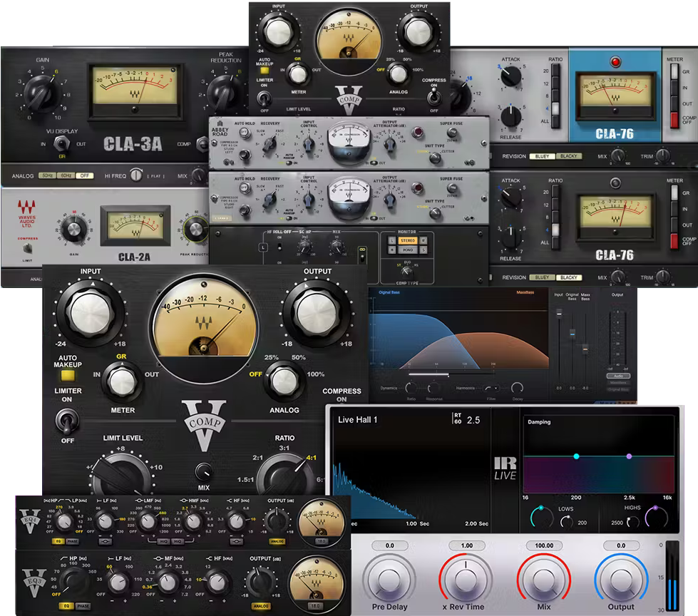This screenshot has height=616, width=698.
Task: Click the Meter selector knob on the large V-Comp
Action: (x=123, y=382)
